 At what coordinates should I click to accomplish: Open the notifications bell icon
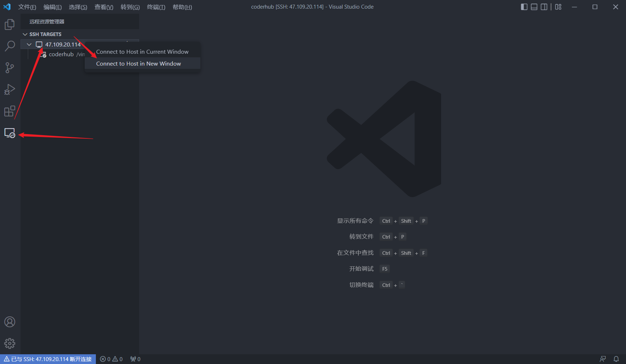pos(616,359)
